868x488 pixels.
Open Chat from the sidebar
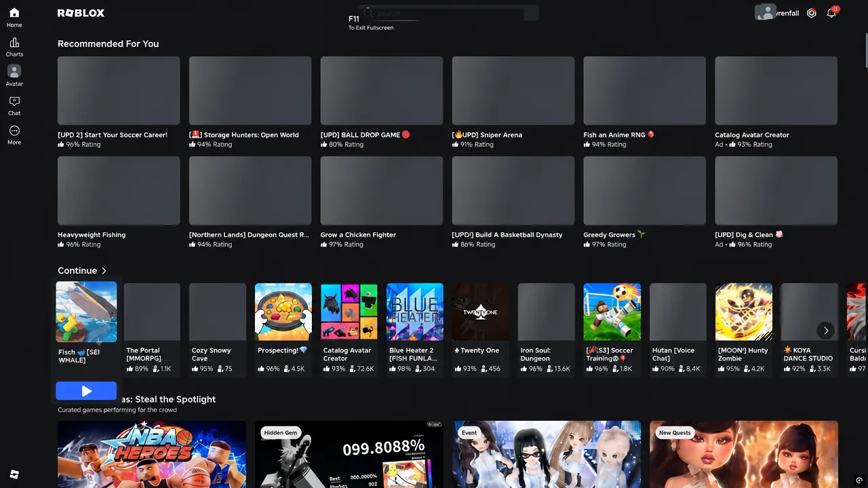14,106
